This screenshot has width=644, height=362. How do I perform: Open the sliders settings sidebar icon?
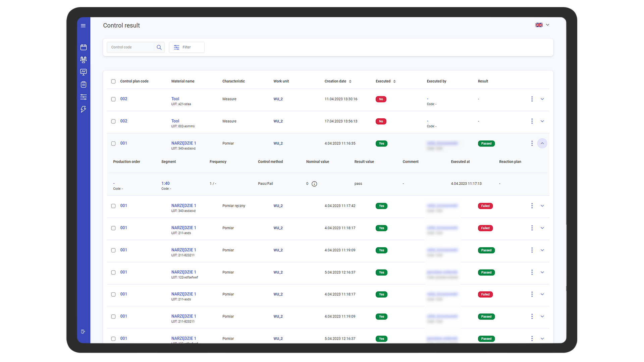point(84,97)
